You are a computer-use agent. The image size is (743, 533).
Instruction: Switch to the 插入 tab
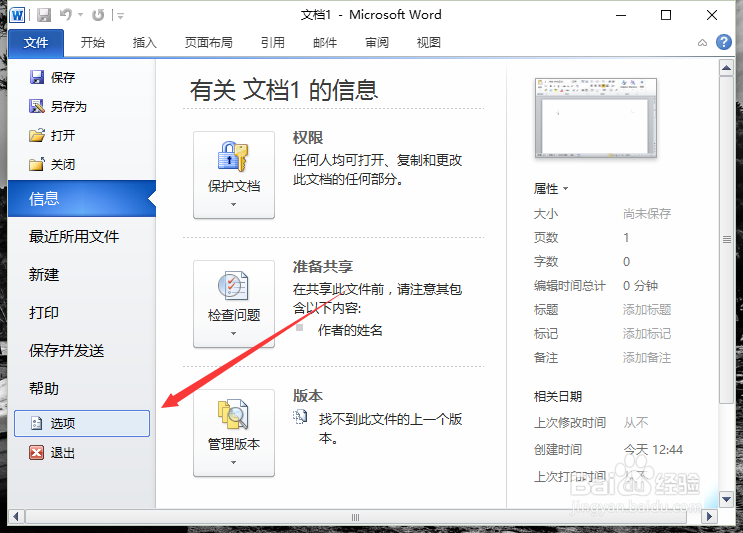[145, 43]
